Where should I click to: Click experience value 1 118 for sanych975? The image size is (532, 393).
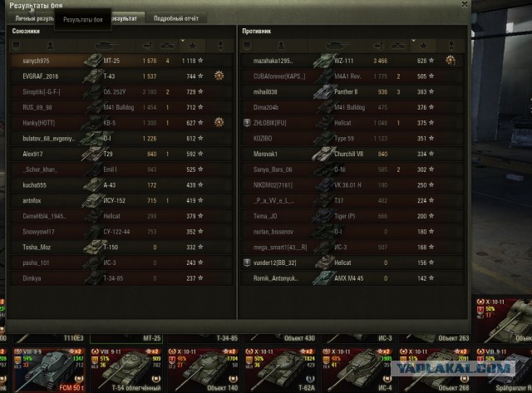[189, 61]
